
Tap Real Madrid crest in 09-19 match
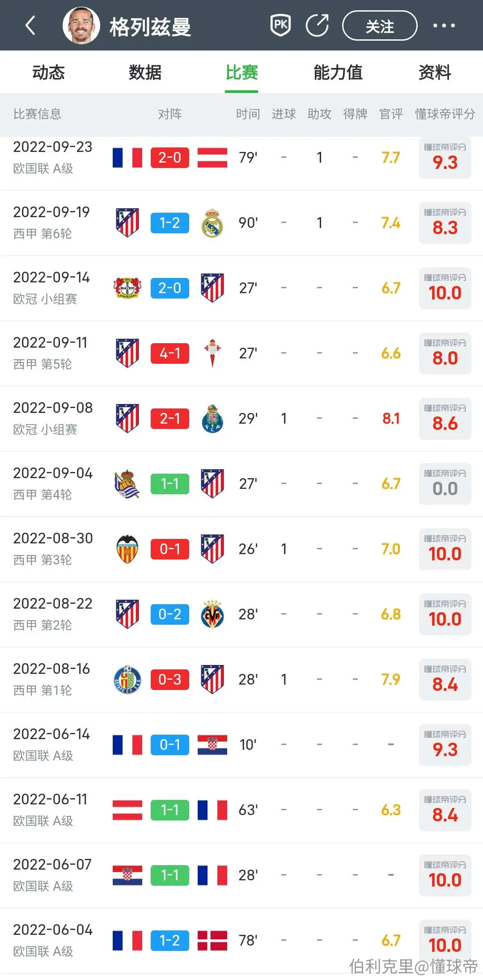click(x=212, y=223)
